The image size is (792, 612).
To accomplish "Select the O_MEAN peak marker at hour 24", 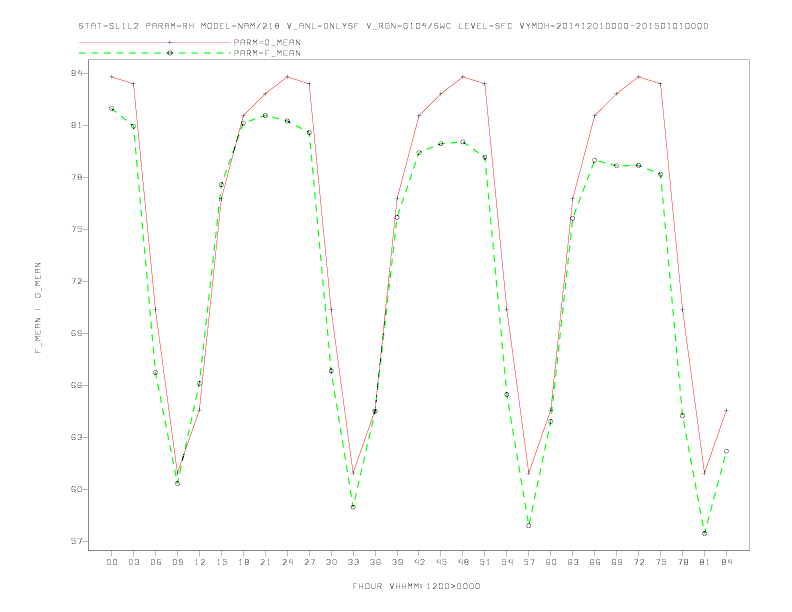I will tap(287, 77).
